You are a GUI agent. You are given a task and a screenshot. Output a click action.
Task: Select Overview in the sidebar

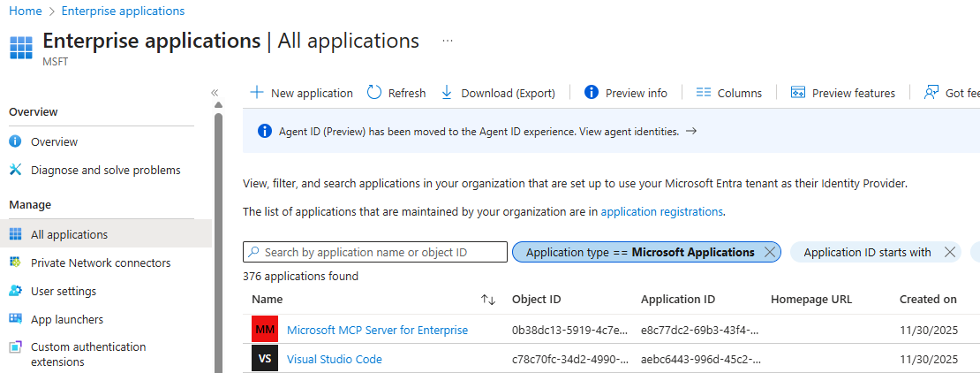(54, 141)
